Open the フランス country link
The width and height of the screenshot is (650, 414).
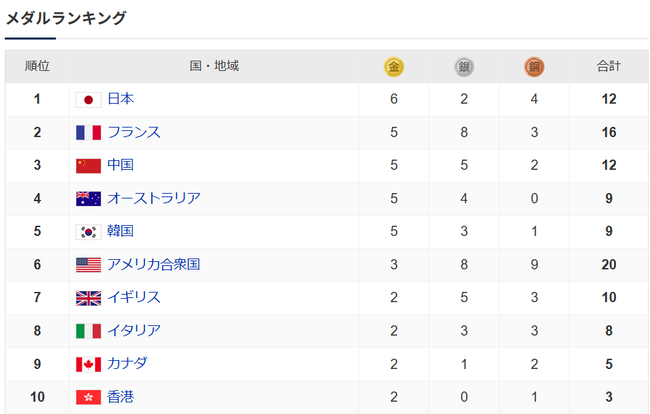tap(134, 132)
